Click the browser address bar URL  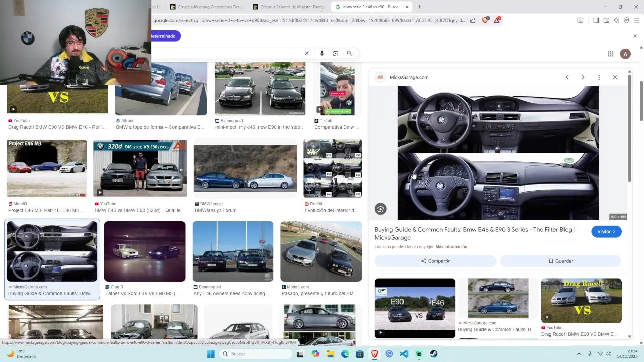pos(309,20)
